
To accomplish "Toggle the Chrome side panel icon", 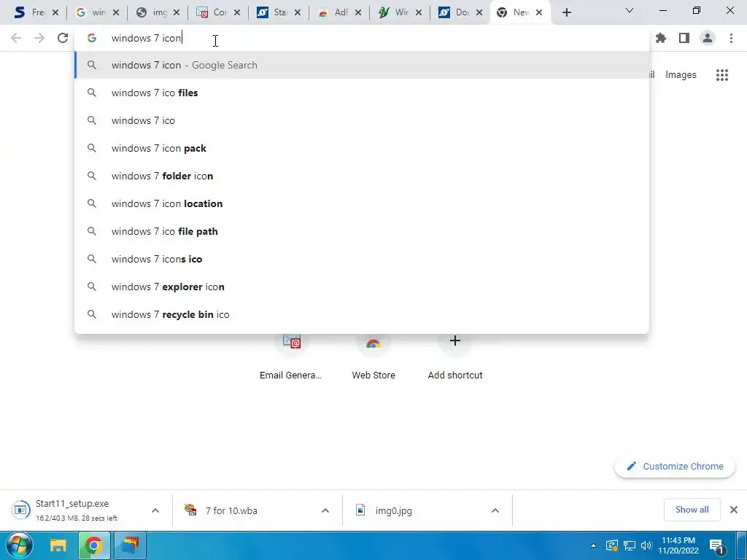I will tap(684, 38).
